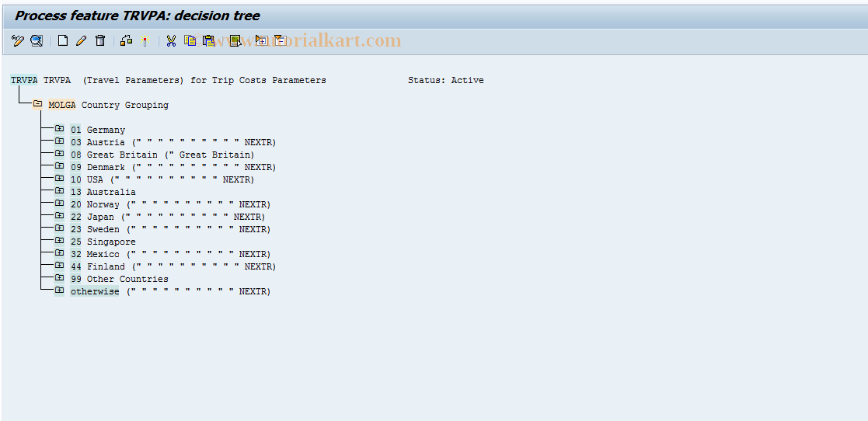Collapse the MOLGA Country Grouping folder
Screen dimensions: 868x421
coord(37,104)
